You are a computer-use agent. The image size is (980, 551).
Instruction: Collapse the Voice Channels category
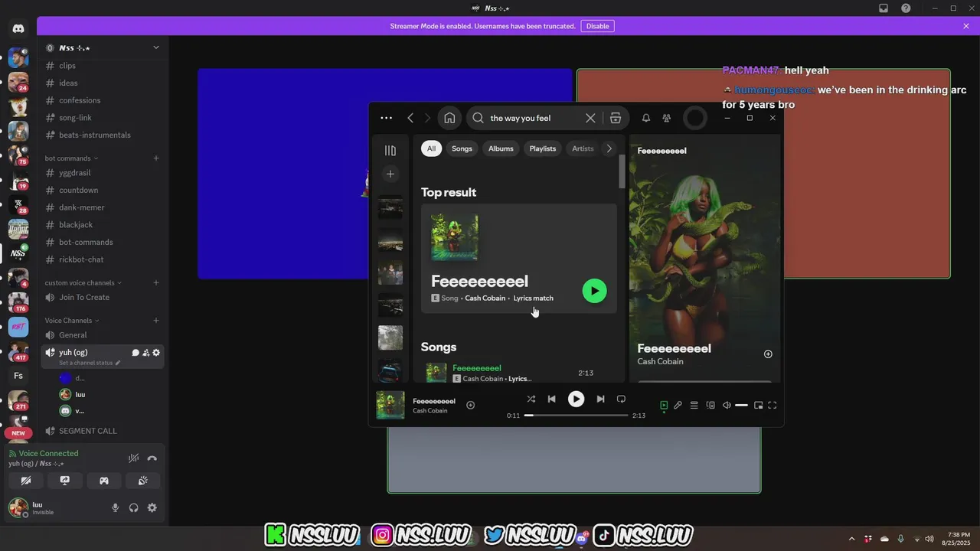coord(71,321)
